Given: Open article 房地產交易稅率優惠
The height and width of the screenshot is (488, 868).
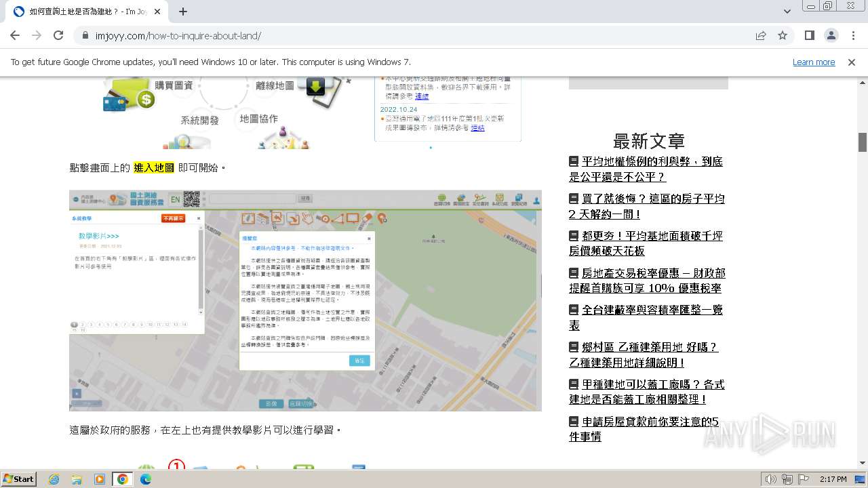Looking at the screenshot, I should pyautogui.click(x=647, y=281).
